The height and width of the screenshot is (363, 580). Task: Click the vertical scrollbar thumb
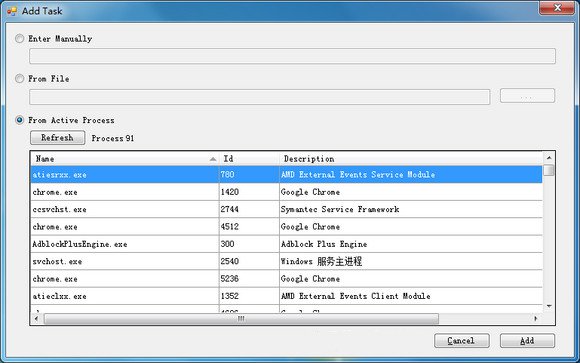point(549,171)
